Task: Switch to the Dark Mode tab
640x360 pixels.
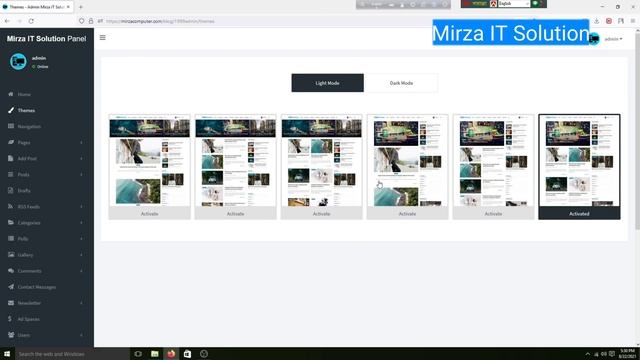Action: tap(401, 83)
